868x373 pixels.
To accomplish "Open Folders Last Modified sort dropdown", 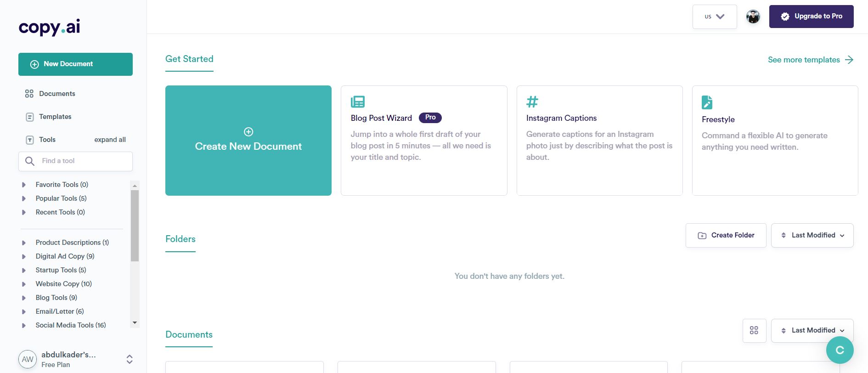I will [812, 235].
